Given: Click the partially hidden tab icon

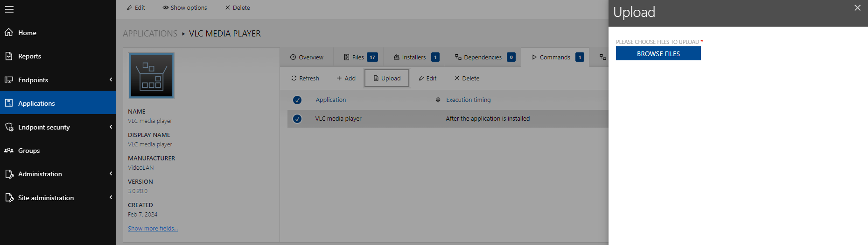Looking at the screenshot, I should [602, 57].
